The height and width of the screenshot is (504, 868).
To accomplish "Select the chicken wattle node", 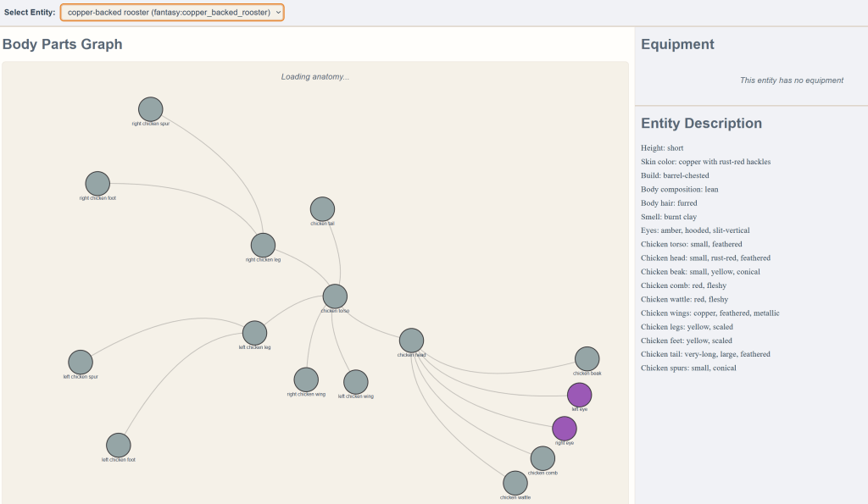I will [x=515, y=484].
